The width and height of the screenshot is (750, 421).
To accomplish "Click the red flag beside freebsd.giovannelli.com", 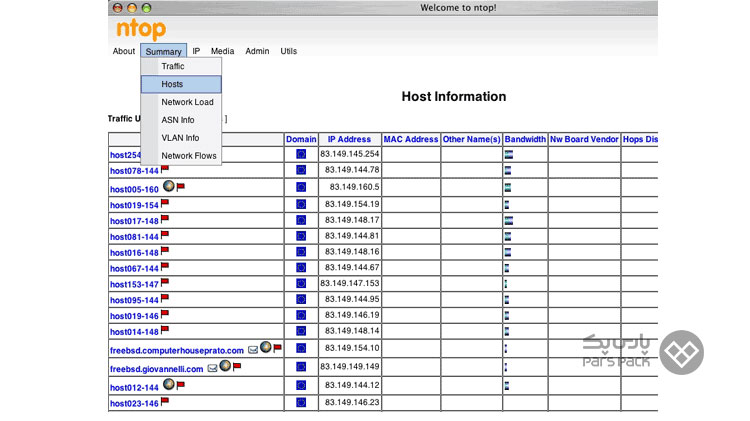I will pos(237,367).
